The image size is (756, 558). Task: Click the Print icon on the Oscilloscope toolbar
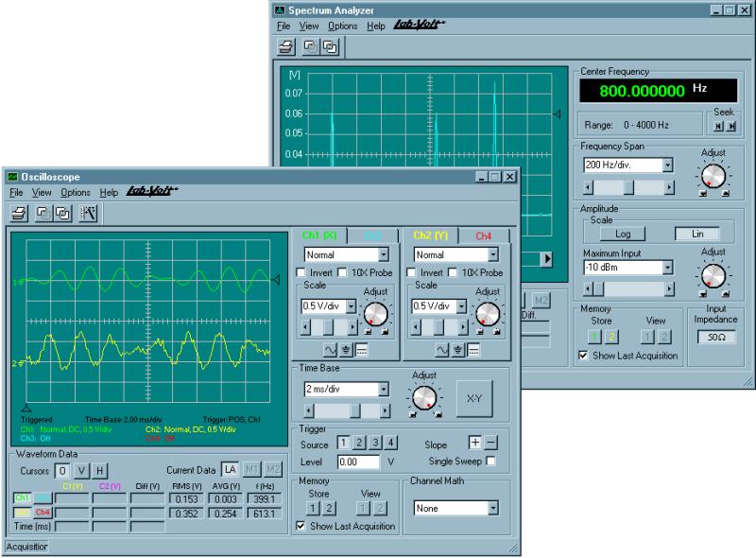point(18,212)
